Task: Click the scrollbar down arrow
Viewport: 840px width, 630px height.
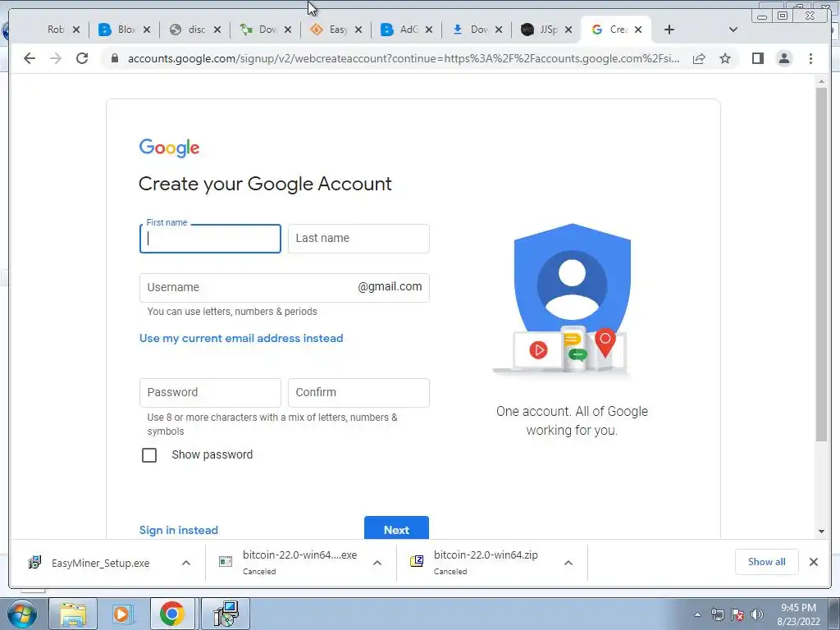Action: [x=821, y=532]
